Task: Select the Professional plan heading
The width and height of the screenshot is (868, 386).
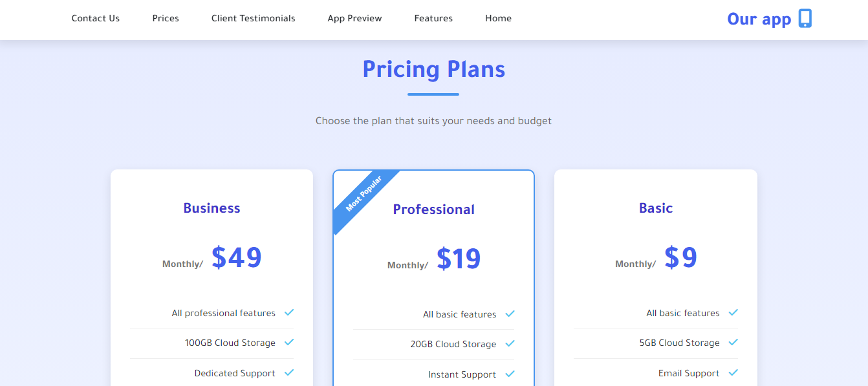Action: (x=434, y=209)
